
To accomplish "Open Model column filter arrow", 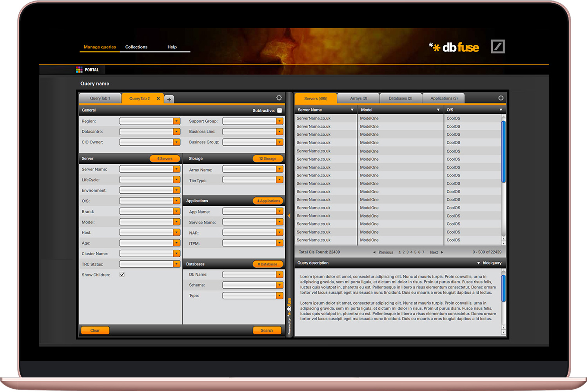I will (x=438, y=110).
